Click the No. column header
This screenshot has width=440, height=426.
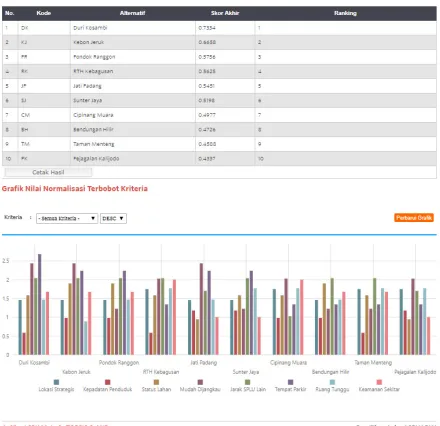10,13
